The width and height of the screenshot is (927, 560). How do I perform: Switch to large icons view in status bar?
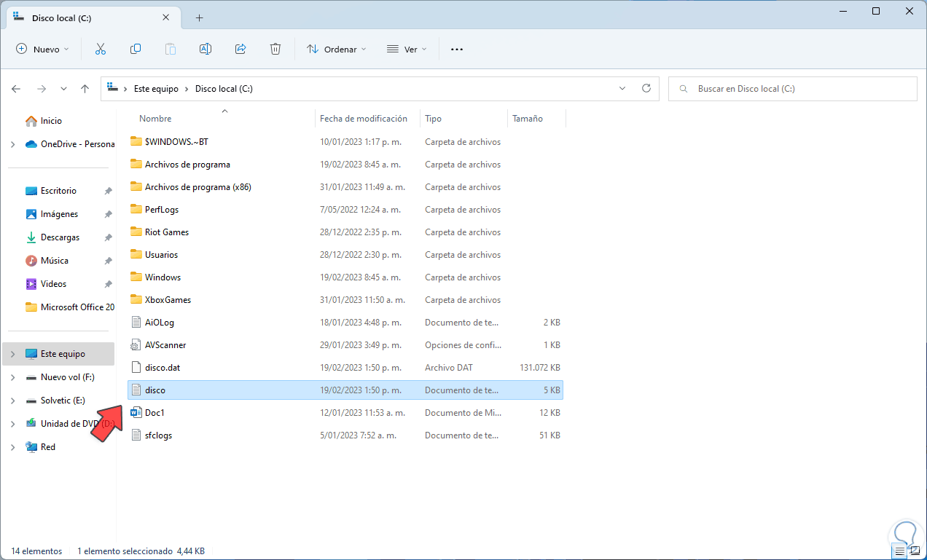(915, 551)
